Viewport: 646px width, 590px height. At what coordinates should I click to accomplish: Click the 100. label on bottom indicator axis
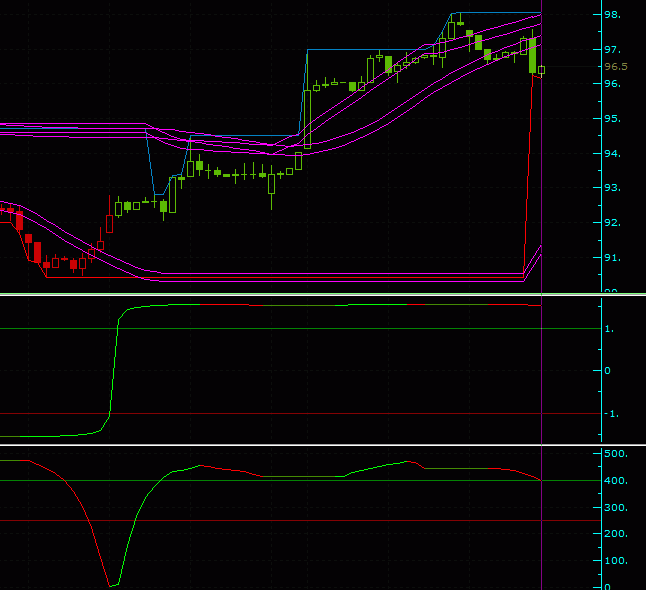pyautogui.click(x=616, y=561)
